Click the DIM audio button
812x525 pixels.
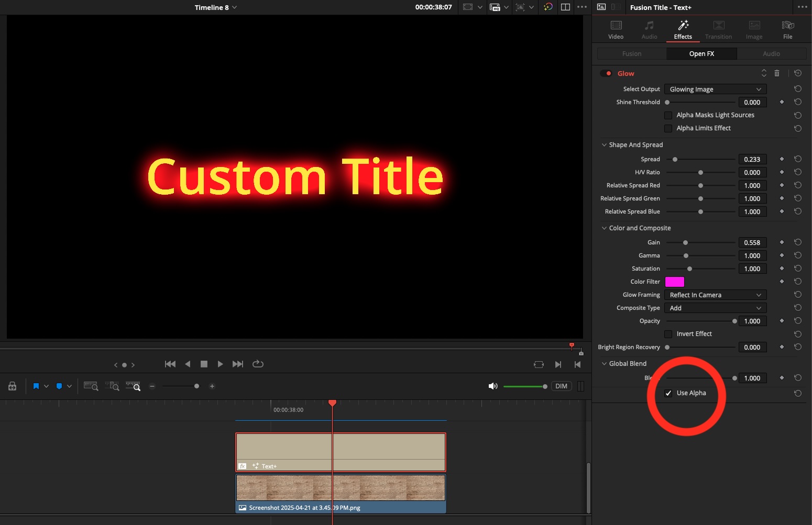(x=562, y=386)
